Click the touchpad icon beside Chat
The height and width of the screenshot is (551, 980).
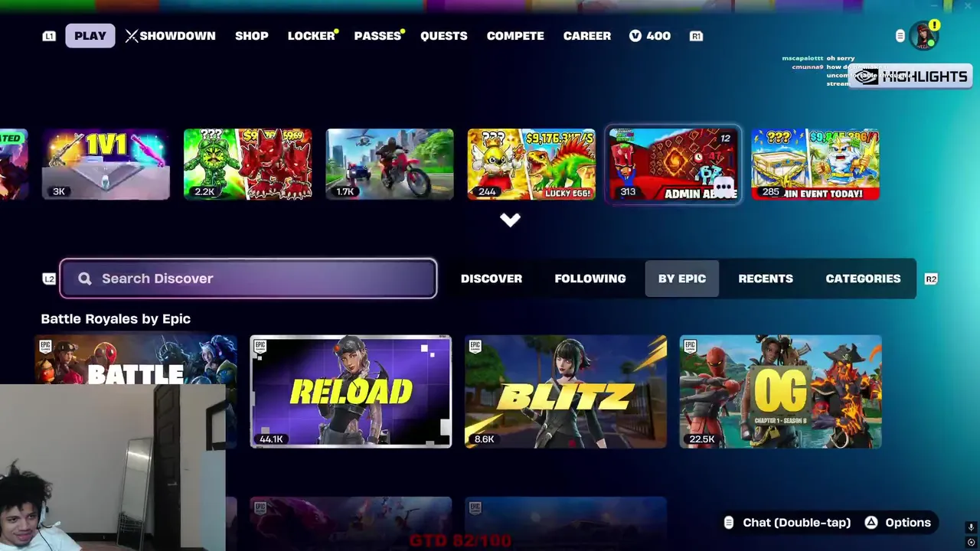(729, 523)
